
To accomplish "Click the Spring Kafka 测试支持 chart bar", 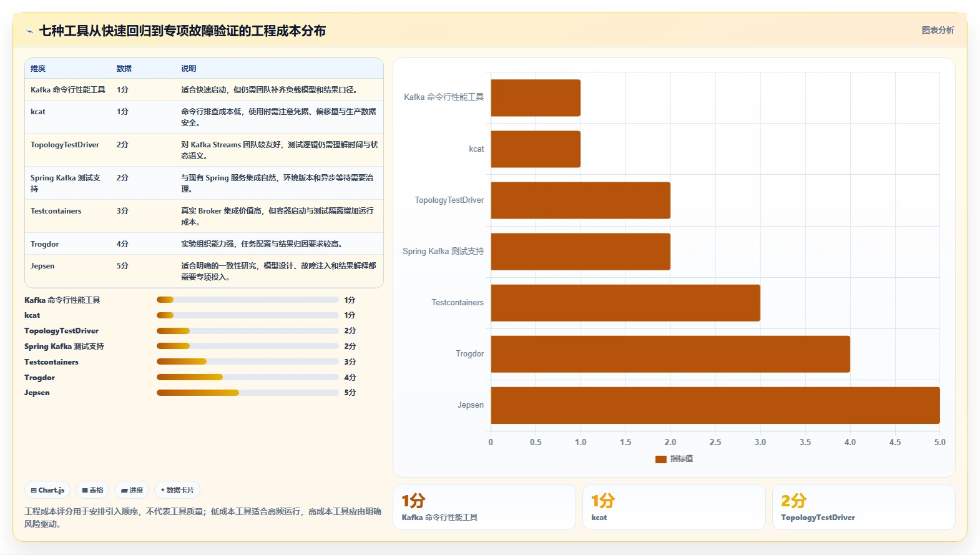I will coord(581,252).
